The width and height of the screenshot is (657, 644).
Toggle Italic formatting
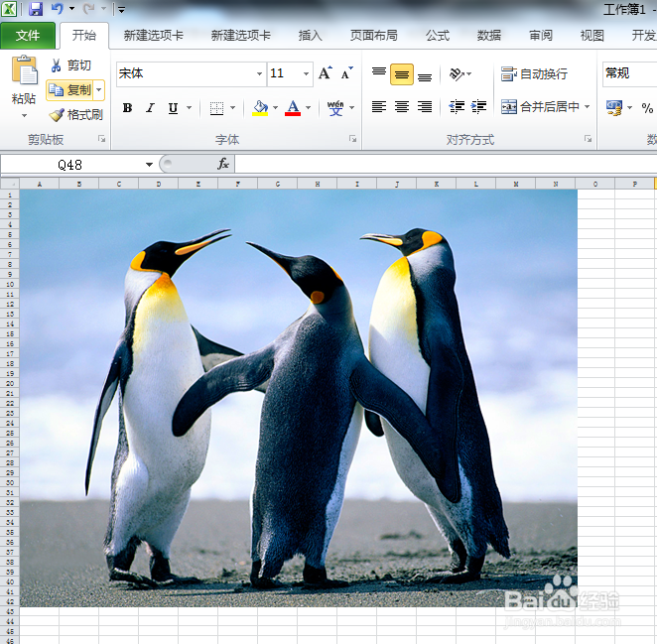pyautogui.click(x=150, y=108)
